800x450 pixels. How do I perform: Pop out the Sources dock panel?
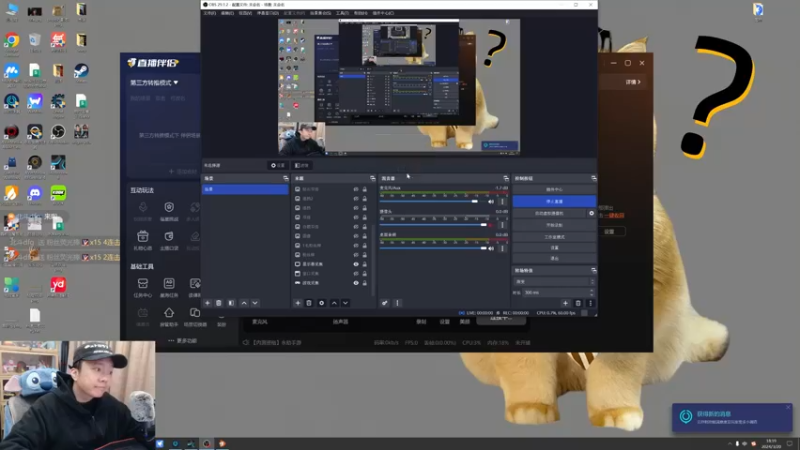(x=372, y=179)
